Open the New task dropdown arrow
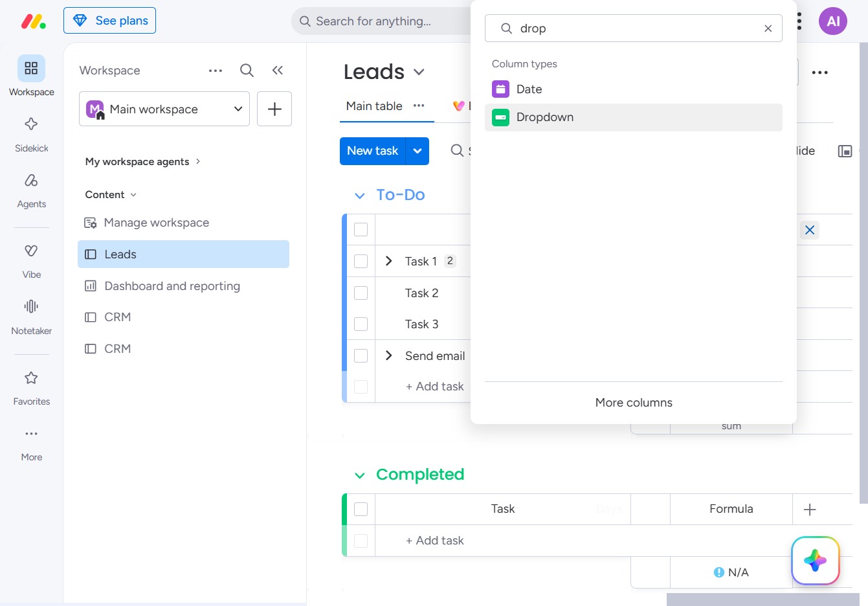Image resolution: width=868 pixels, height=606 pixels. click(x=417, y=151)
